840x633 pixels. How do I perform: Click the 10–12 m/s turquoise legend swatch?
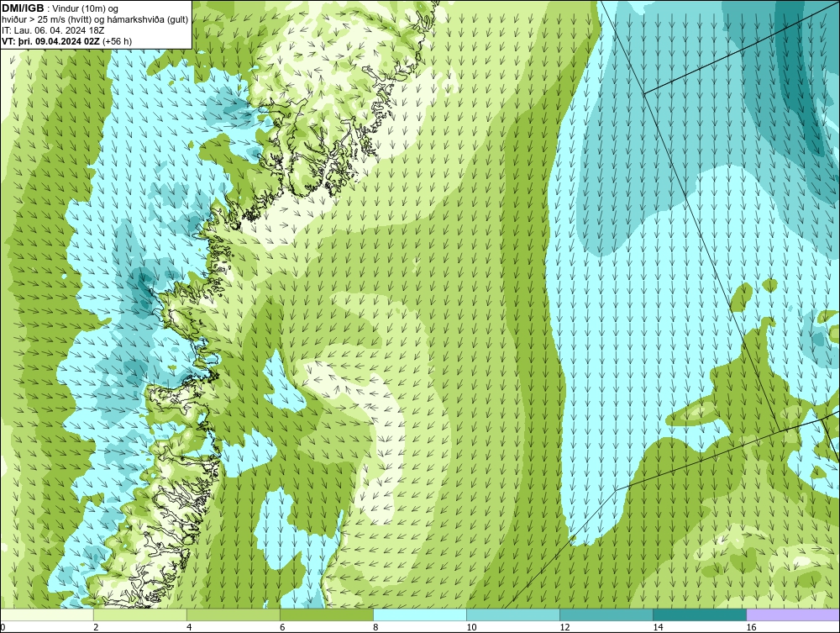click(x=513, y=615)
